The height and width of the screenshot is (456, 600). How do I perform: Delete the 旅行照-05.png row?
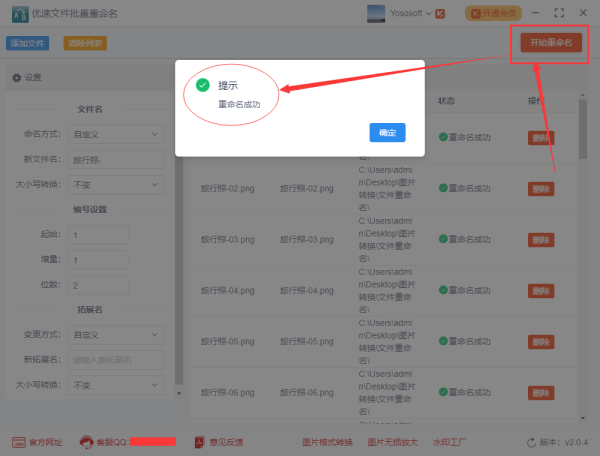tap(541, 342)
